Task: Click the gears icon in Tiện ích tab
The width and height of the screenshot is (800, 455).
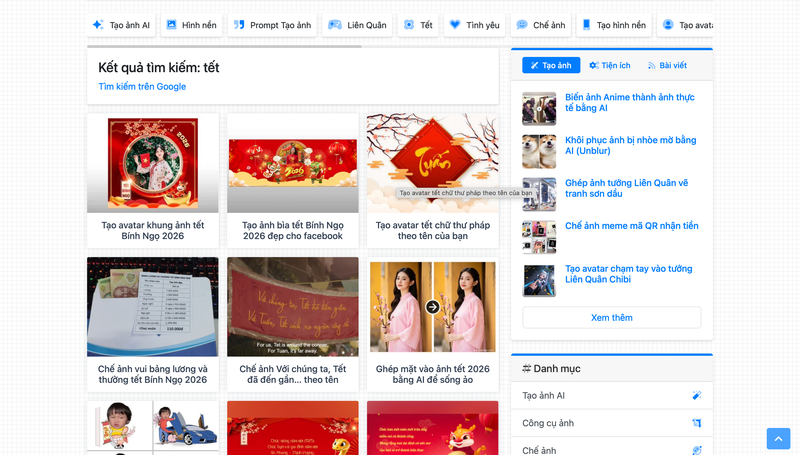Action: point(594,65)
